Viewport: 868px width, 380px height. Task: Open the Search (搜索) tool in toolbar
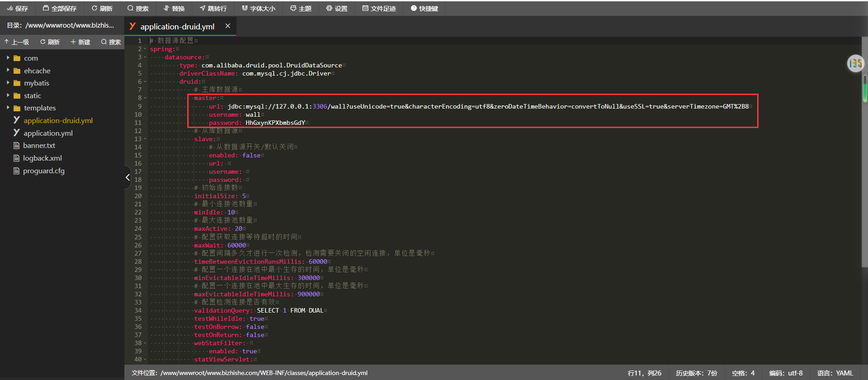pos(138,9)
